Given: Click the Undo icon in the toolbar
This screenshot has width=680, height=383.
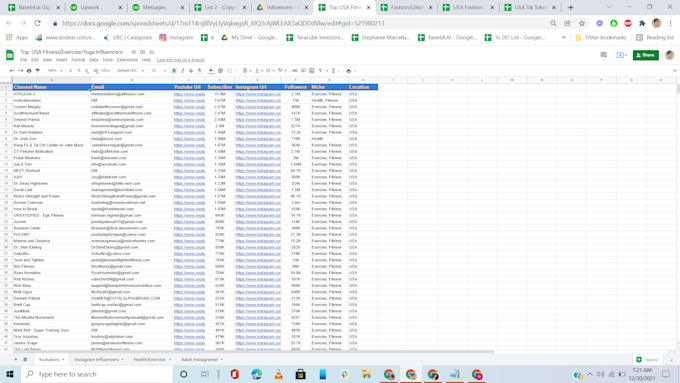Looking at the screenshot, I should click(x=12, y=70).
